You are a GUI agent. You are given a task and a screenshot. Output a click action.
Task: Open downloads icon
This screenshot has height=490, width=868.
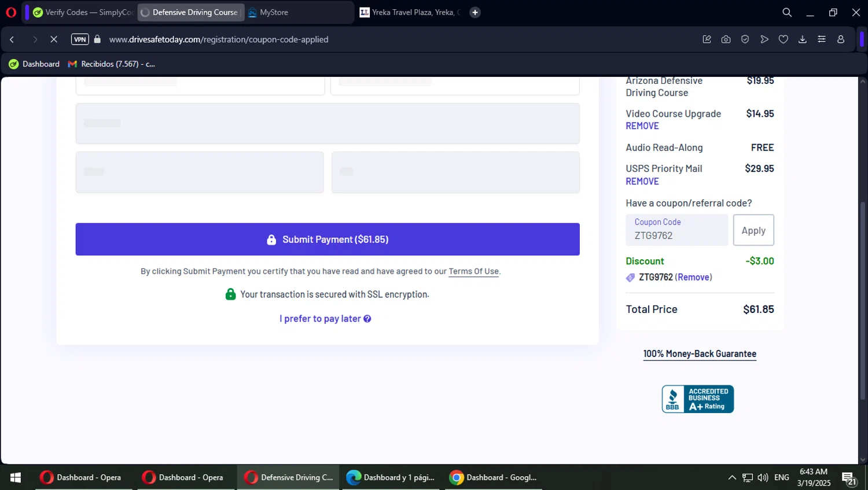click(803, 39)
